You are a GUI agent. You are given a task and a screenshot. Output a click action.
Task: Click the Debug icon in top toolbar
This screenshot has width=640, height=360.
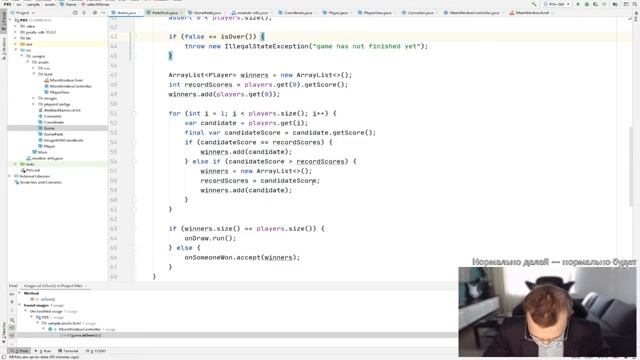587,4
